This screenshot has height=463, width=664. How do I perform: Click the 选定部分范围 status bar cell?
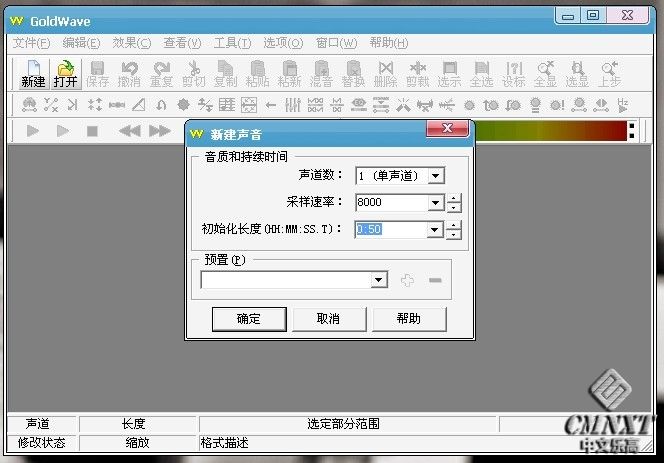tap(347, 424)
